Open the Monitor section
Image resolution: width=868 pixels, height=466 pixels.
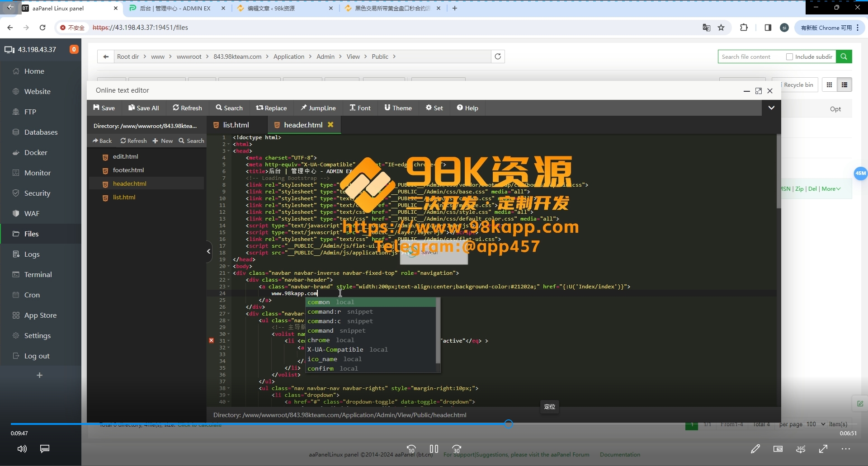click(38, 173)
